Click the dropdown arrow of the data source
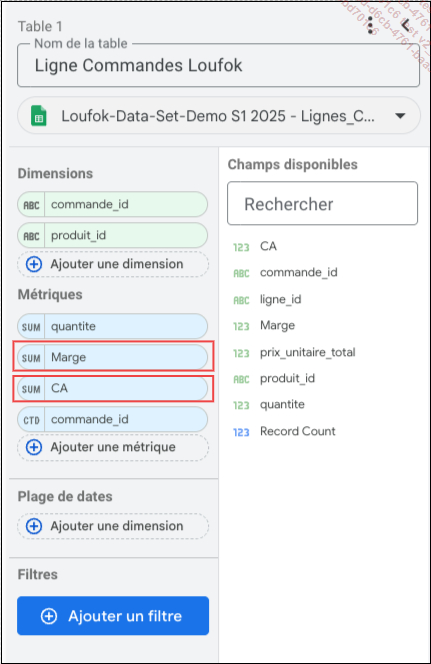The image size is (431, 664). pos(400,116)
